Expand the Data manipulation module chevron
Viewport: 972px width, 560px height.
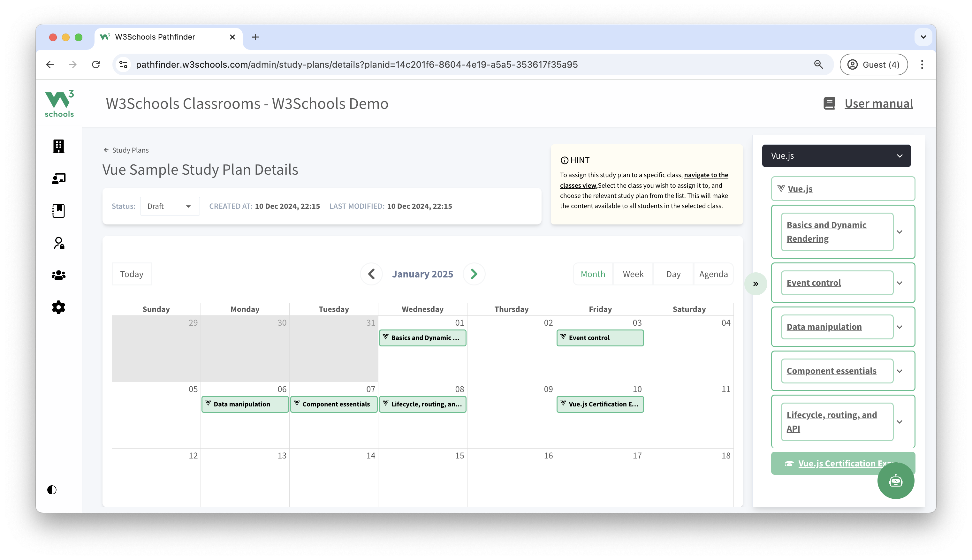(899, 327)
